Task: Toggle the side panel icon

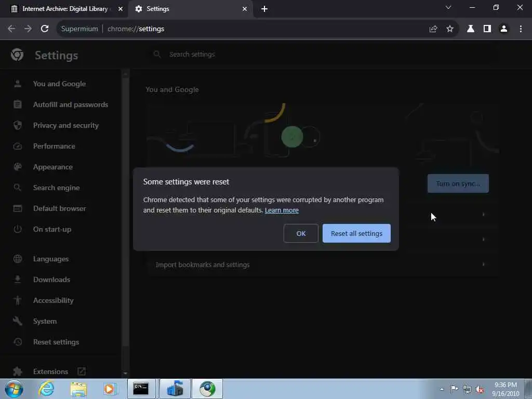Action: click(487, 29)
